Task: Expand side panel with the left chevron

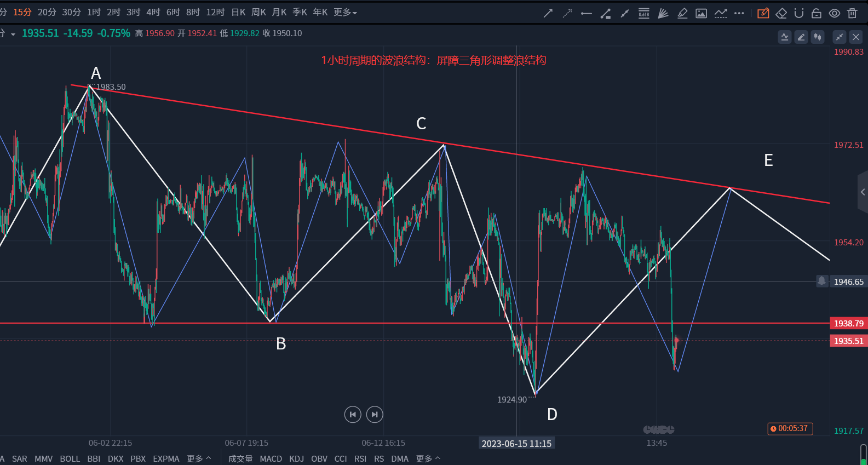Action: coord(863,192)
